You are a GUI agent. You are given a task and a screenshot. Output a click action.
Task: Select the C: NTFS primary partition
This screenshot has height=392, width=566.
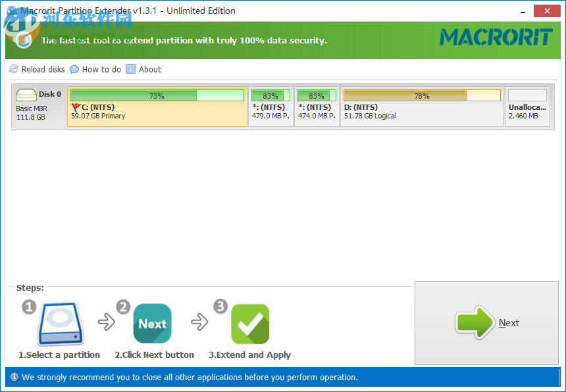(155, 110)
